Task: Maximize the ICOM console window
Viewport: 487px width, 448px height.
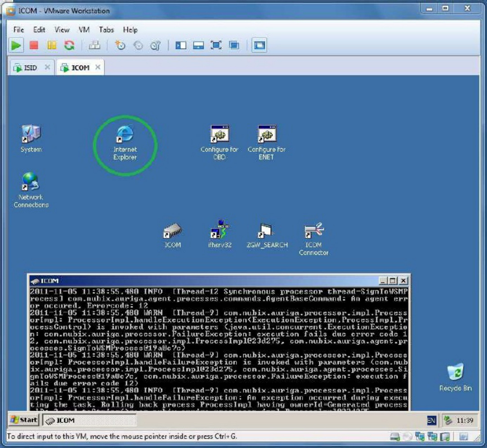Action: point(393,281)
